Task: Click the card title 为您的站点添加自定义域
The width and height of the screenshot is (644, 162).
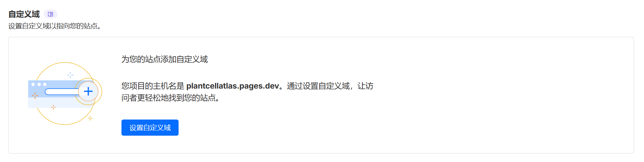Action: 164,59
